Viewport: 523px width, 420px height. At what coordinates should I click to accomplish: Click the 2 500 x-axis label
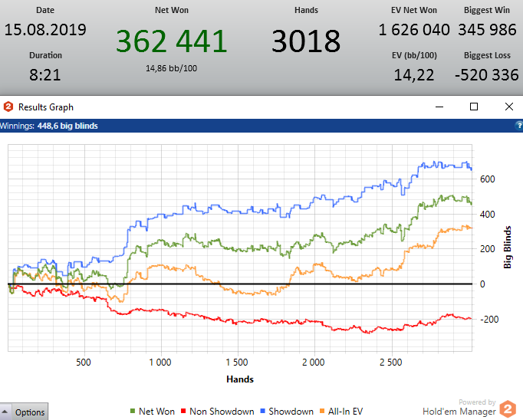(390, 363)
